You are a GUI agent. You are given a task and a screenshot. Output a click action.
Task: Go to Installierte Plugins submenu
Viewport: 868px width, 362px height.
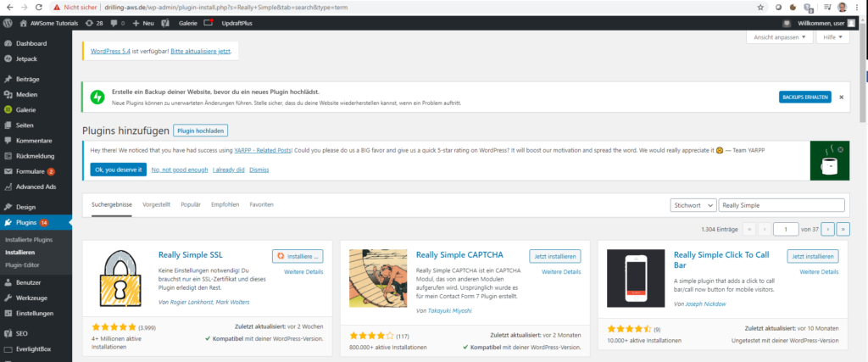29,240
